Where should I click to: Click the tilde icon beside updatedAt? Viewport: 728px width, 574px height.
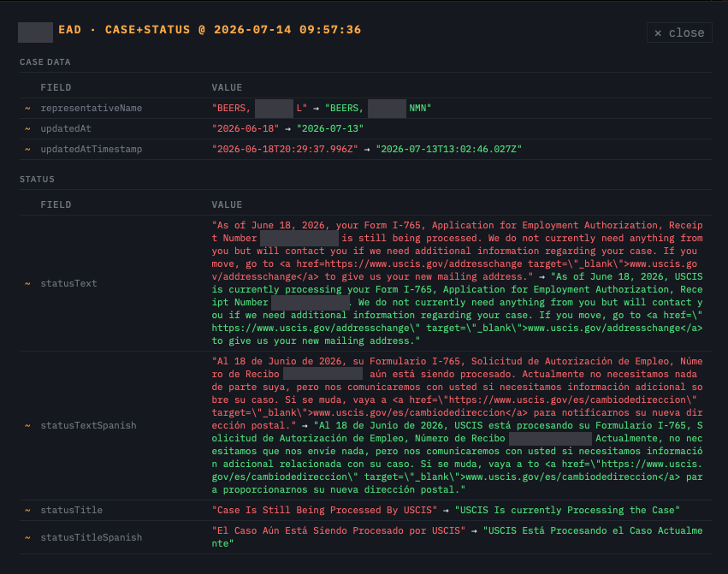pyautogui.click(x=27, y=128)
